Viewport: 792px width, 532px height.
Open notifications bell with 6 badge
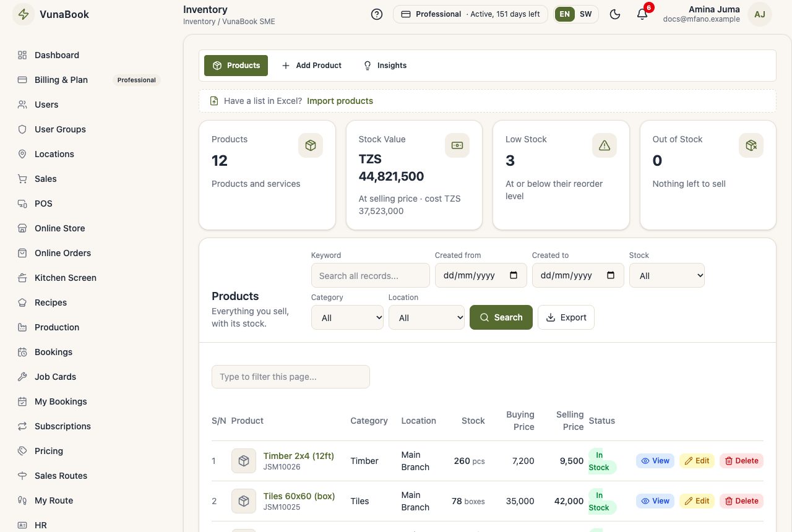coord(642,14)
